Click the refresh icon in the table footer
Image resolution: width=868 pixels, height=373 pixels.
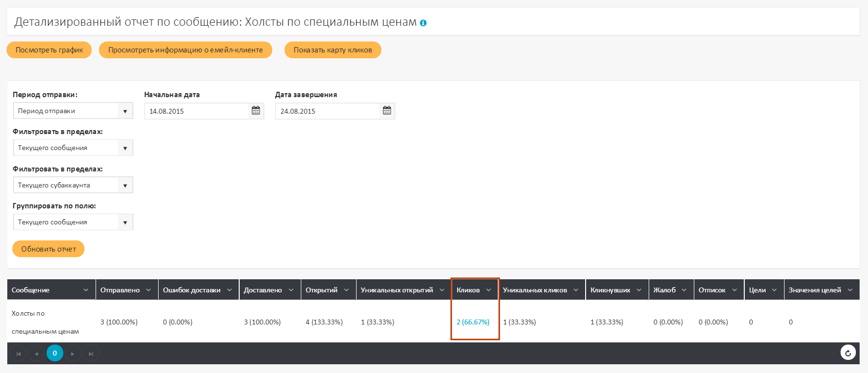click(848, 353)
